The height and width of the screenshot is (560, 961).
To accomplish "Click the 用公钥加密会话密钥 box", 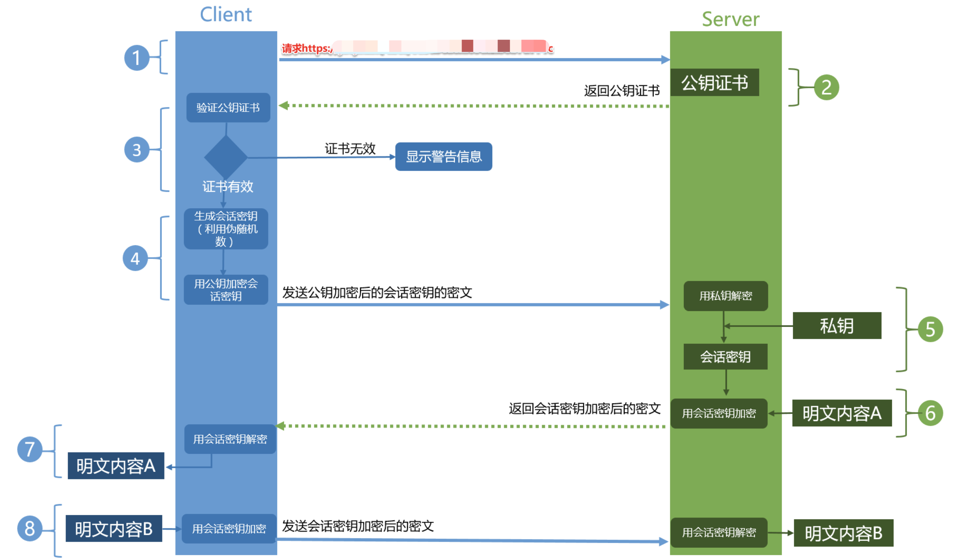I will (226, 290).
